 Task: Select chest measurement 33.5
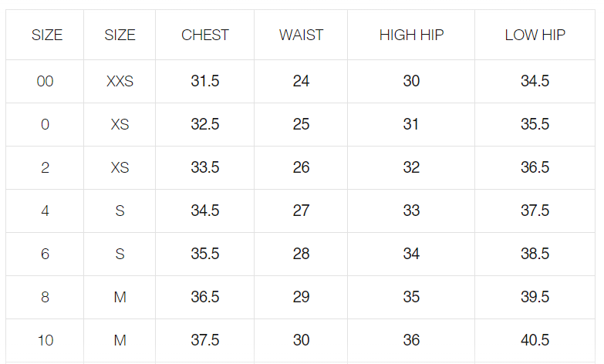[205, 167]
